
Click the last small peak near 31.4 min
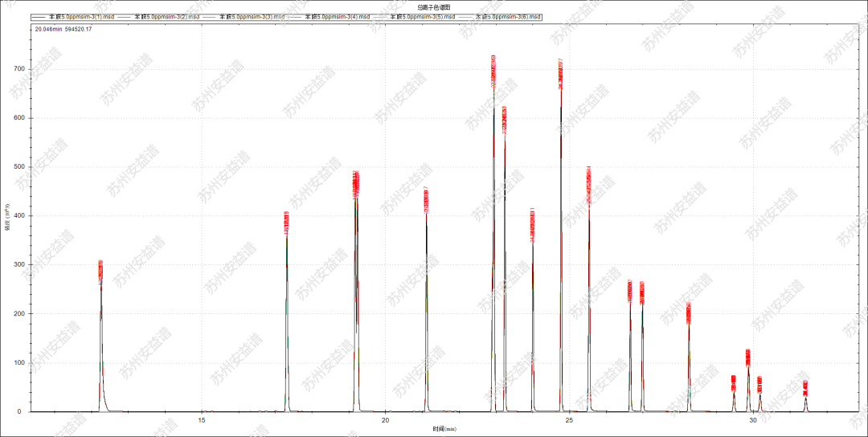point(805,388)
